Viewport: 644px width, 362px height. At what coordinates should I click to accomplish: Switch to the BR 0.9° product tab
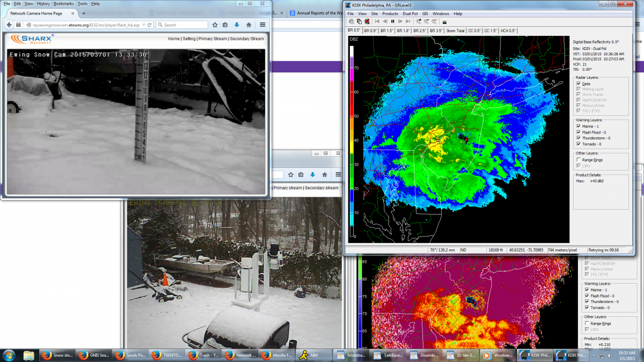pyautogui.click(x=370, y=31)
